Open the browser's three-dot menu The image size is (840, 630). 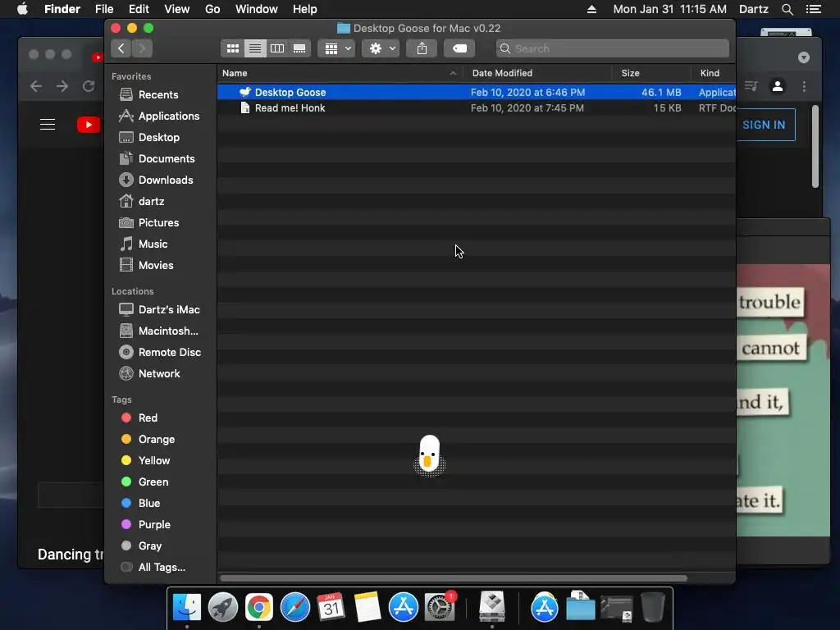804,85
